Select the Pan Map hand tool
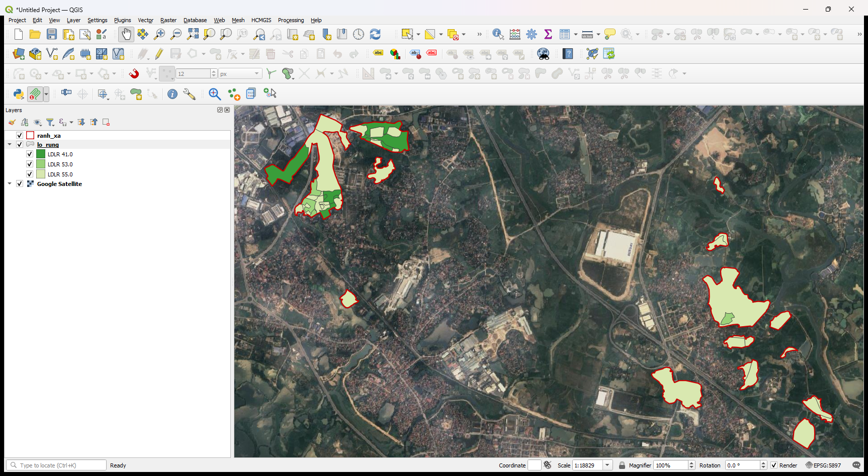The height and width of the screenshot is (476, 868). point(126,34)
